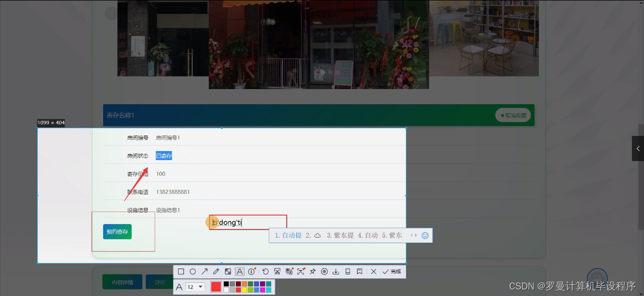Select the arrow annotation tool
Image resolution: width=644 pixels, height=296 pixels.
204,271
